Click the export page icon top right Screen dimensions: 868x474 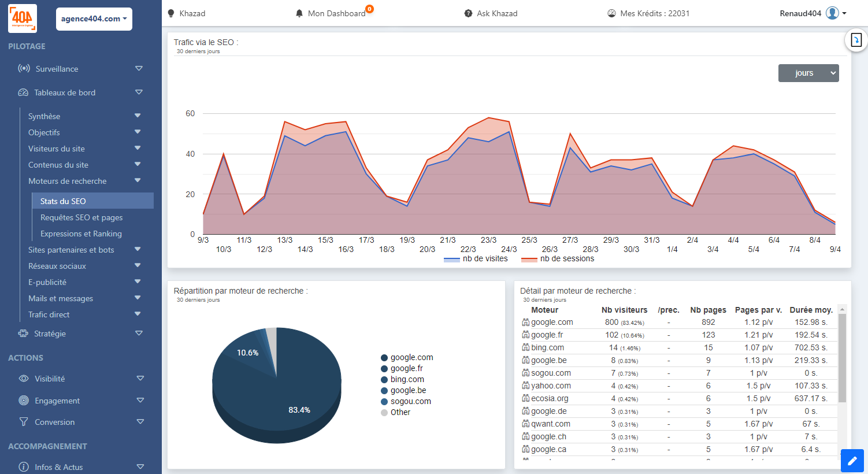click(x=856, y=40)
